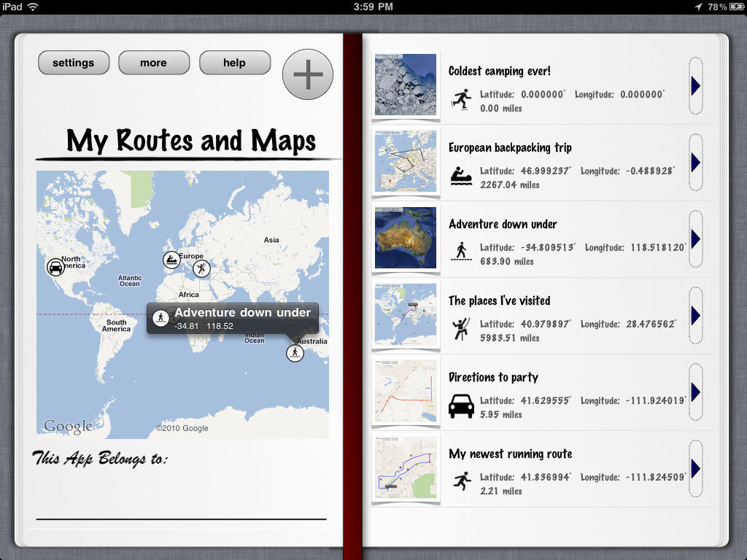Click the '0.00 miles' distance
Viewport: 747px width, 560px height.
[x=500, y=109]
